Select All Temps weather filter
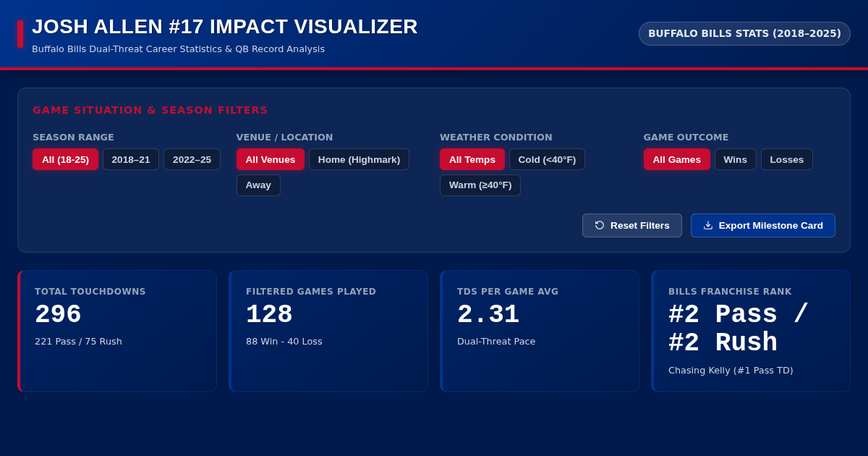This screenshot has width=868, height=456. pyautogui.click(x=472, y=159)
